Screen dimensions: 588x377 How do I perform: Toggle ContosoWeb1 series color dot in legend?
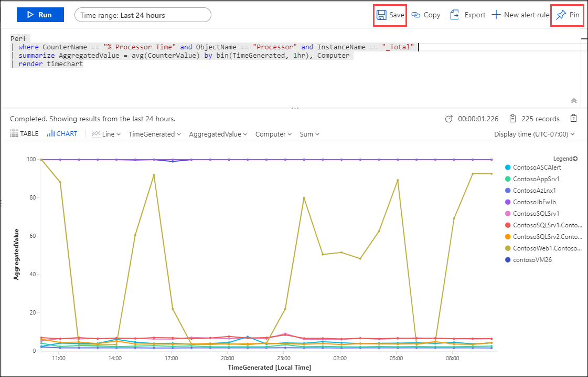click(x=508, y=248)
